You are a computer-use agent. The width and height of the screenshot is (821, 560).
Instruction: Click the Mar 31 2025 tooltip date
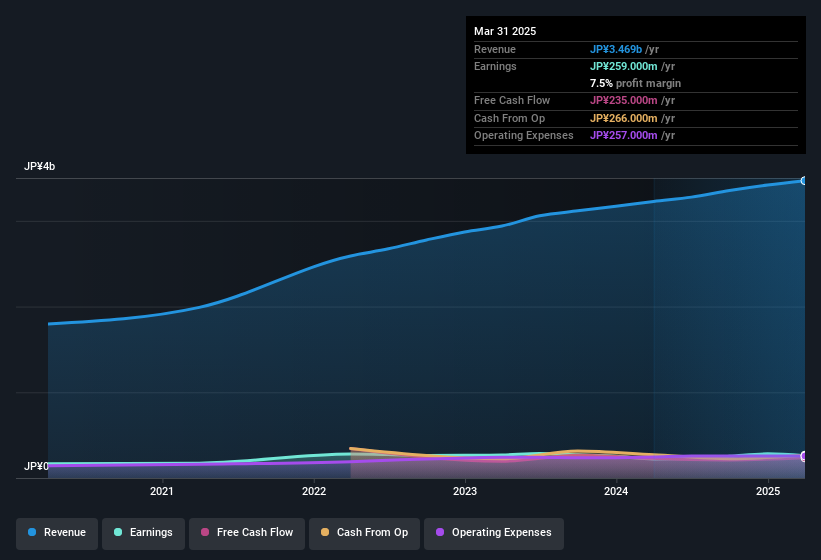click(505, 31)
